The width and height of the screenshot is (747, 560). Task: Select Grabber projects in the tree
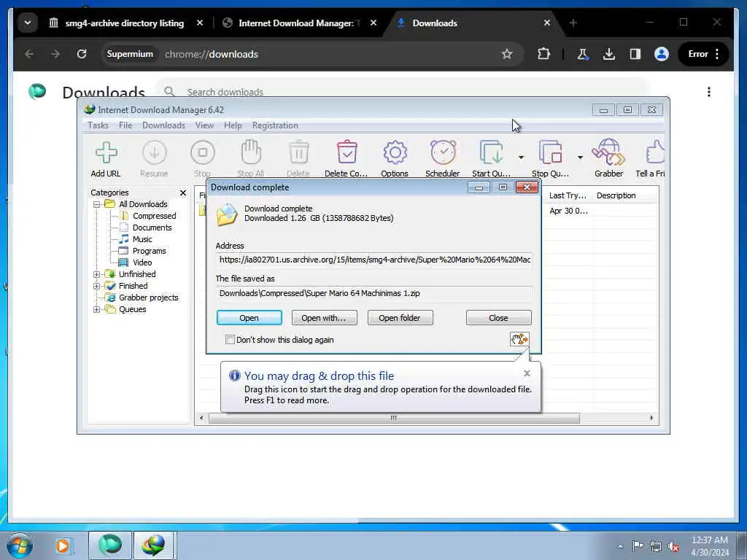click(149, 297)
